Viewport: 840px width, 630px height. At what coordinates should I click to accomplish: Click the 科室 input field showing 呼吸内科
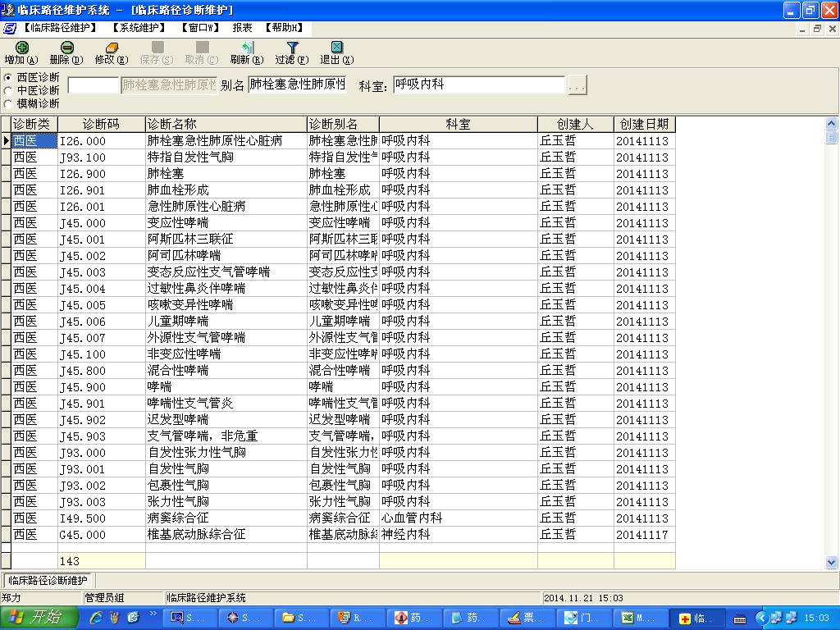(479, 84)
